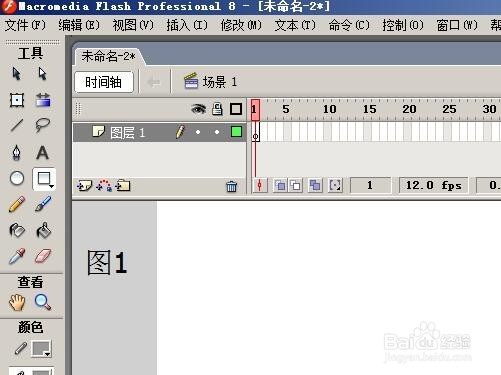Click the Delete Layer trash icon
The height and width of the screenshot is (375, 501).
231,186
